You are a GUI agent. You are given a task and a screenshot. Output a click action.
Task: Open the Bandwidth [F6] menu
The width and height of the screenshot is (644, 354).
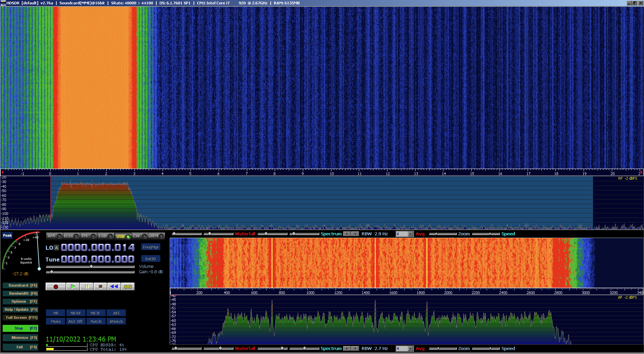(20, 294)
